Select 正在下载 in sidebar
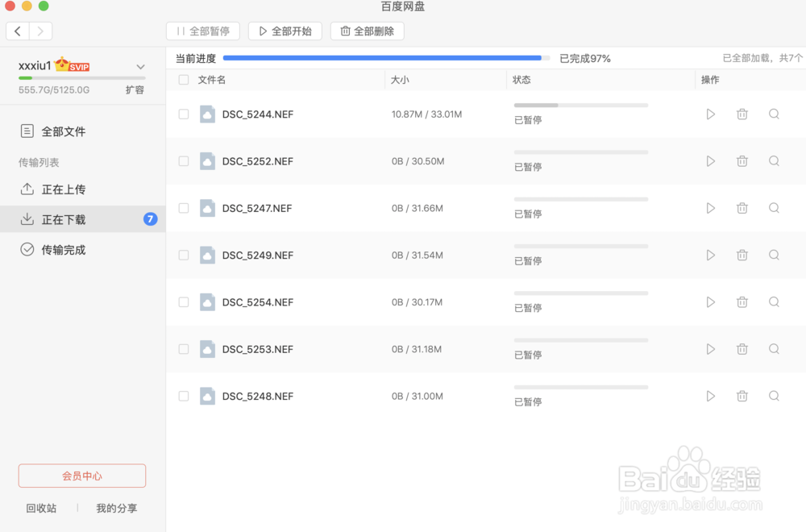806x532 pixels. (82, 219)
